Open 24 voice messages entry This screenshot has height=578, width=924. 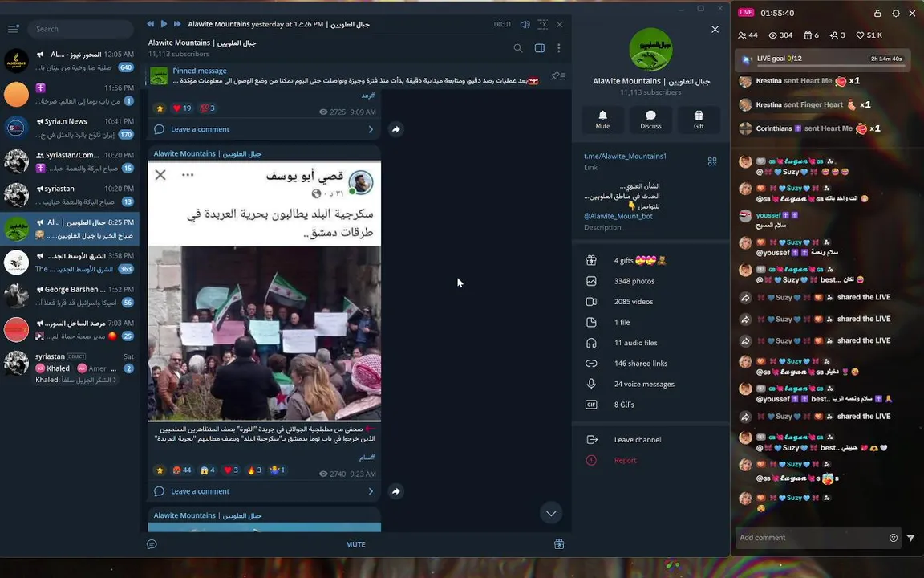(650, 384)
